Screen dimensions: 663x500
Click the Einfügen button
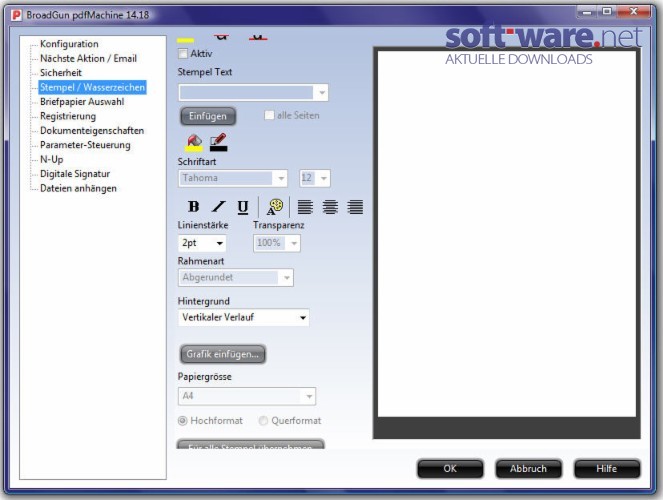tap(208, 116)
